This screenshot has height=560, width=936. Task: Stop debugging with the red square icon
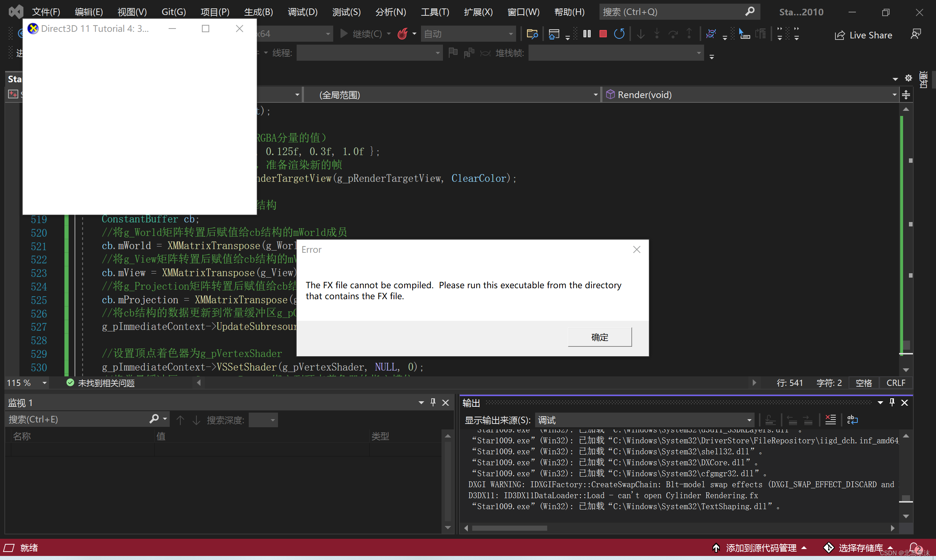(x=603, y=34)
